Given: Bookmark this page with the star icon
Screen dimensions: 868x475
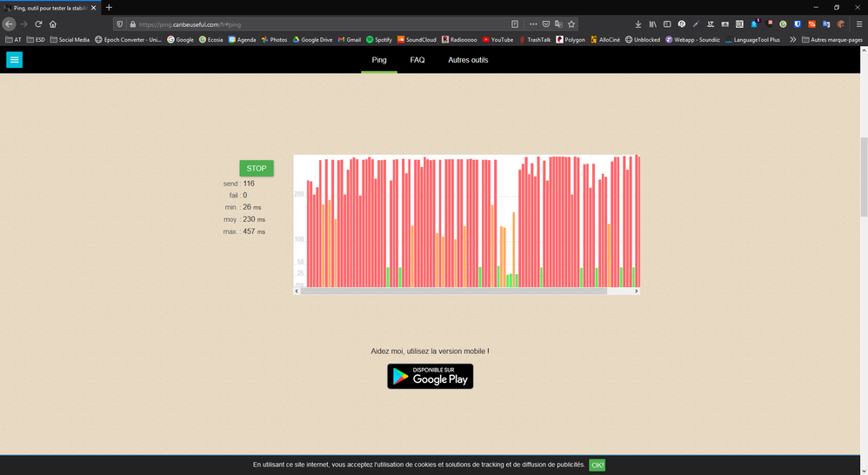Looking at the screenshot, I should pos(571,24).
